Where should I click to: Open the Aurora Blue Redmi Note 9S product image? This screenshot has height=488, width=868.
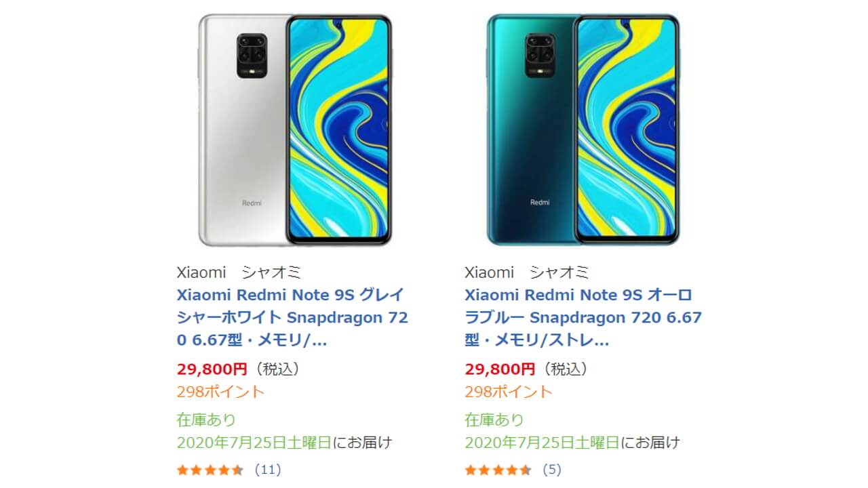coord(583,129)
